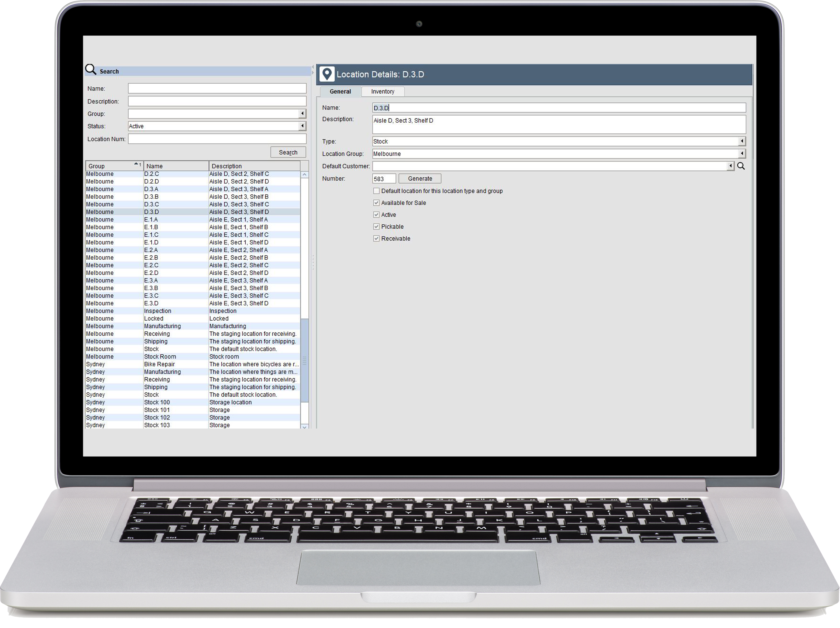Uncheck the Receivable checkbox
840x628 pixels.
point(376,238)
